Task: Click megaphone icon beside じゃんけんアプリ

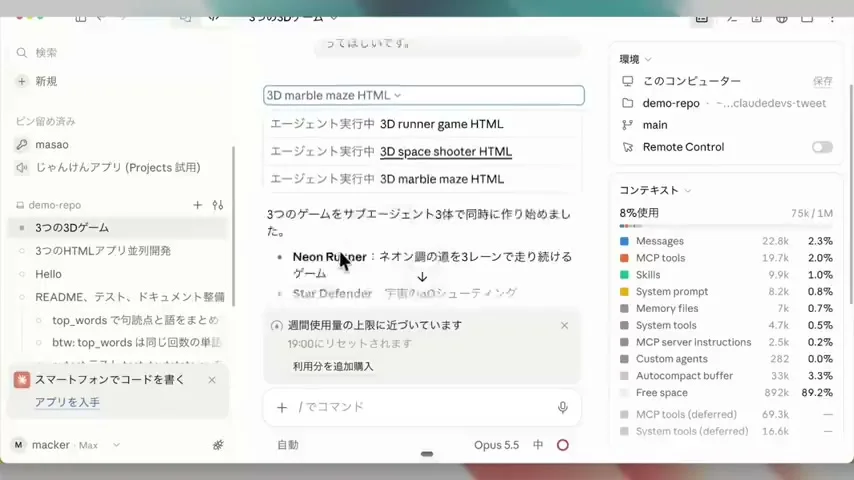Action: [x=21, y=168]
